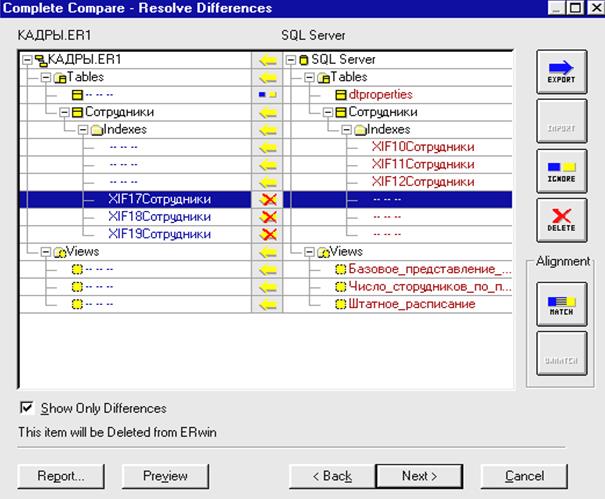The height and width of the screenshot is (499, 605).
Task: Collapse the left Indexes node
Action: tap(83, 130)
